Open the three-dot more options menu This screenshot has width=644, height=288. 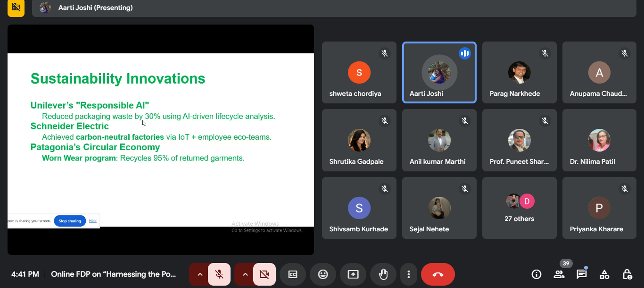coord(409,274)
